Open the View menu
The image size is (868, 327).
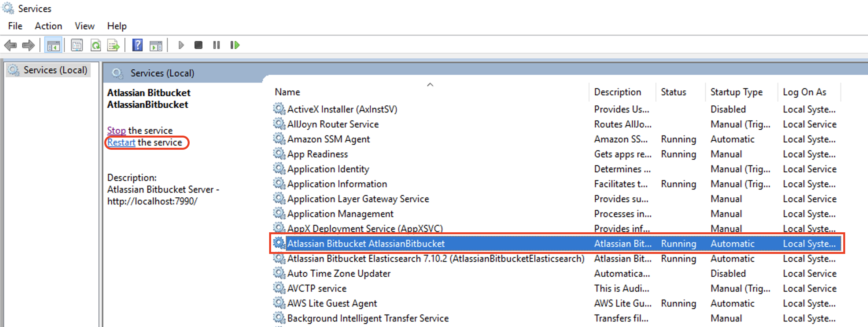(85, 26)
